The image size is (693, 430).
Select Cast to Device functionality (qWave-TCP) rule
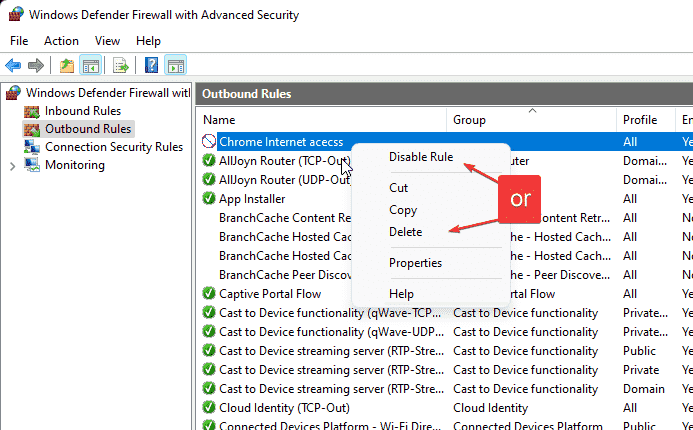pos(330,313)
